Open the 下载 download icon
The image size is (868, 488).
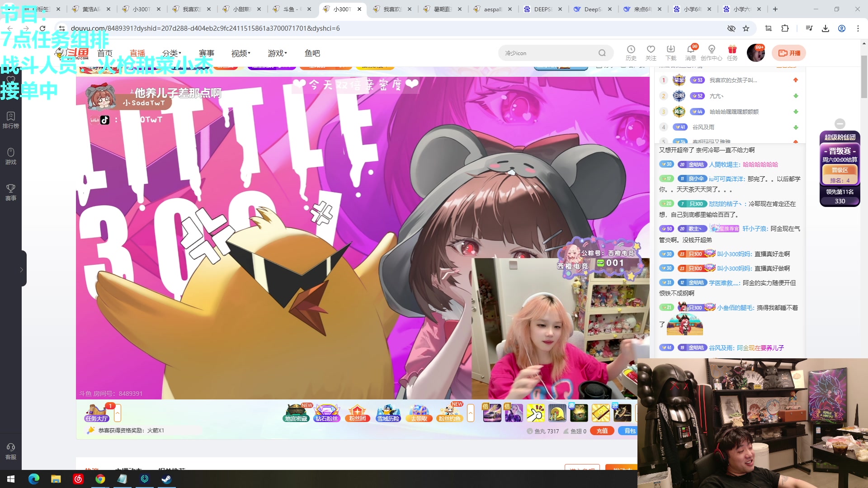pyautogui.click(x=670, y=53)
